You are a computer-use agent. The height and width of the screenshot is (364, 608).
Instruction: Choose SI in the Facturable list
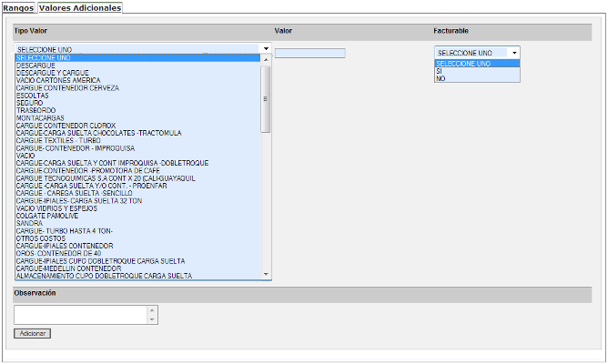tap(440, 71)
